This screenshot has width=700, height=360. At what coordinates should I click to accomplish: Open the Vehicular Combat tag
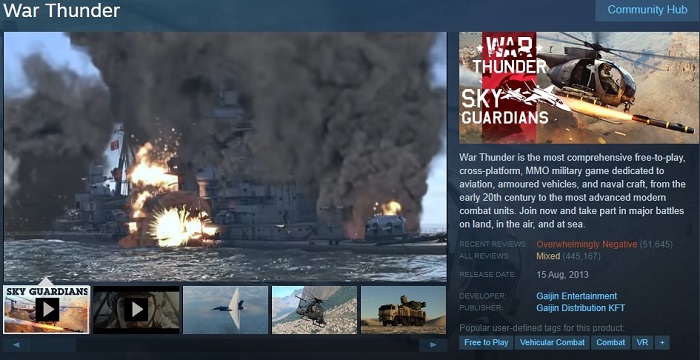click(x=552, y=343)
